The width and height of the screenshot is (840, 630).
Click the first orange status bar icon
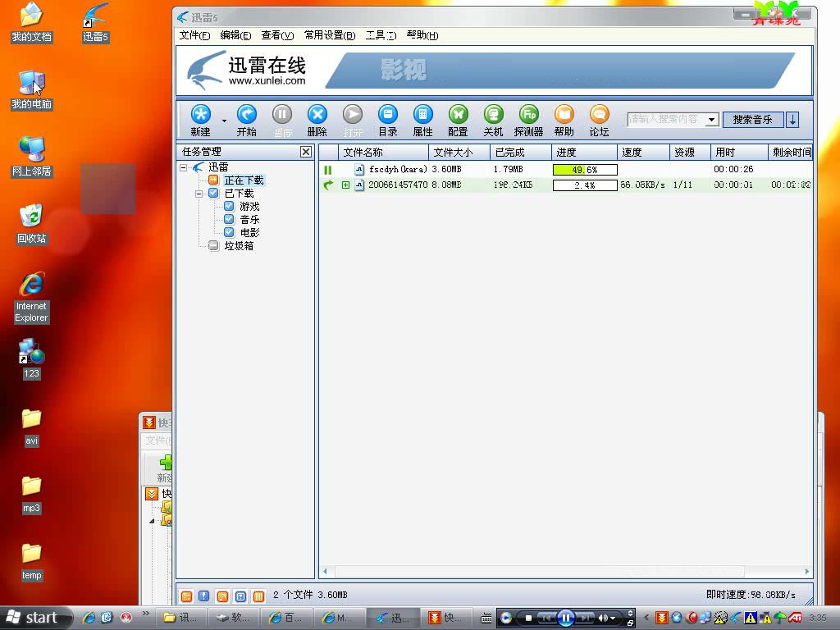pyautogui.click(x=186, y=596)
